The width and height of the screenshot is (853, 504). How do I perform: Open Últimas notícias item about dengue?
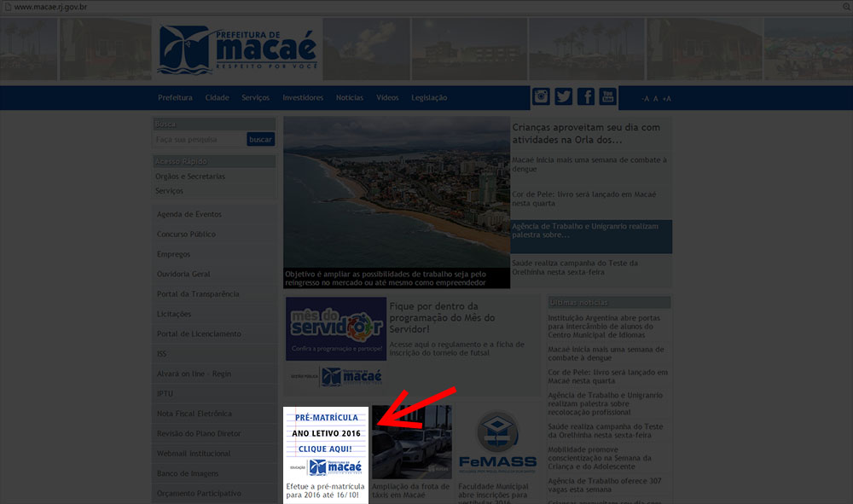(606, 353)
